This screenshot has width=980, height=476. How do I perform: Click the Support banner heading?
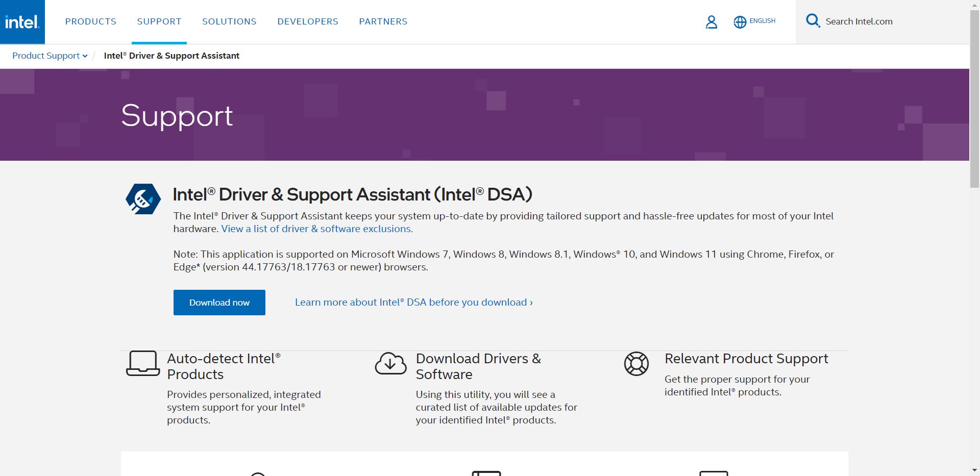click(177, 116)
